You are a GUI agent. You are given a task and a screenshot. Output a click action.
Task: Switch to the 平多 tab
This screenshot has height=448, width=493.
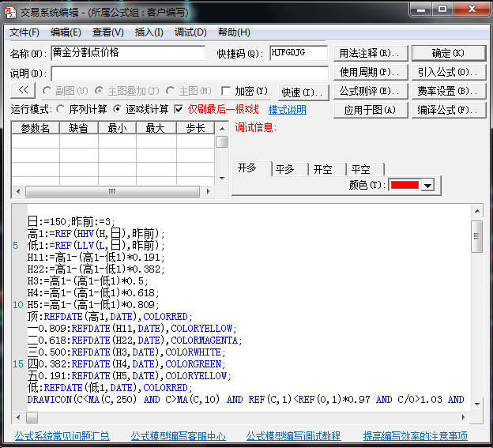[290, 169]
